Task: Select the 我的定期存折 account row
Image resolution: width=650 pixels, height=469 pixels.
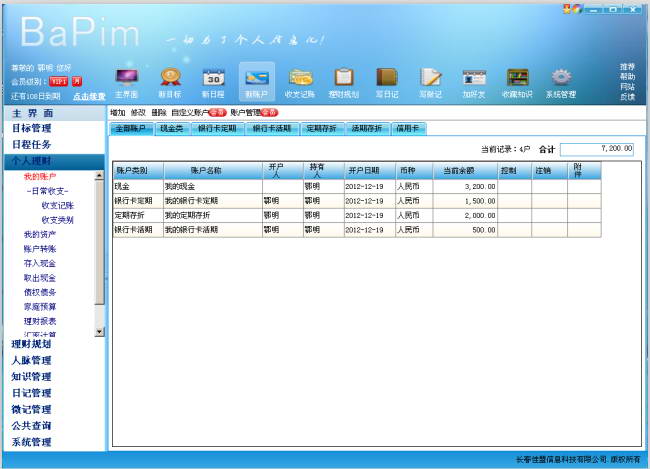Action: tap(357, 216)
